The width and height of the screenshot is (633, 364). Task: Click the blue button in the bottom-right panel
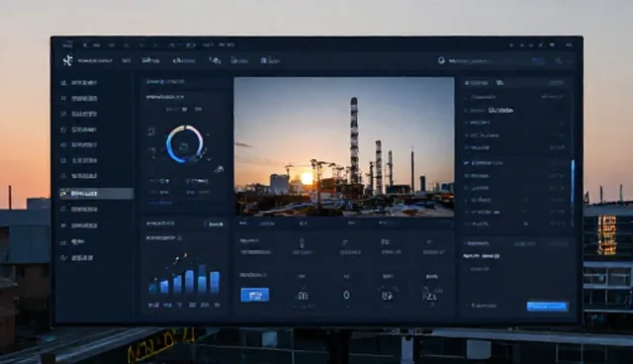point(547,307)
